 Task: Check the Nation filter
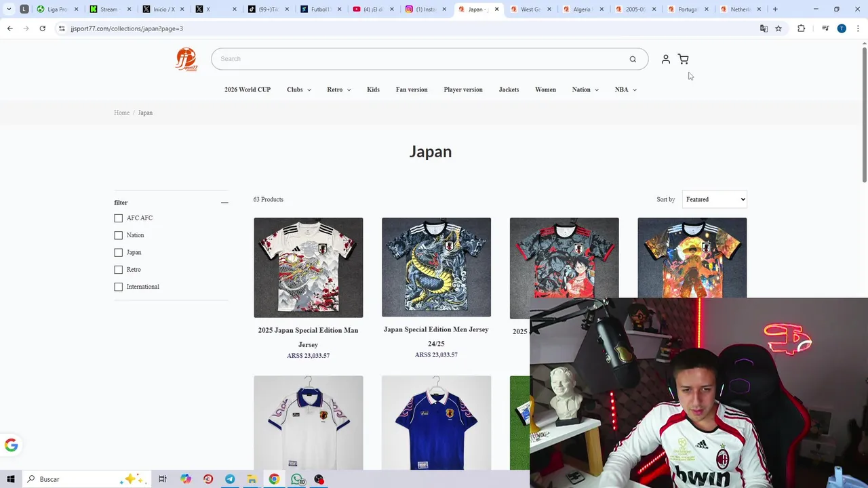(119, 235)
